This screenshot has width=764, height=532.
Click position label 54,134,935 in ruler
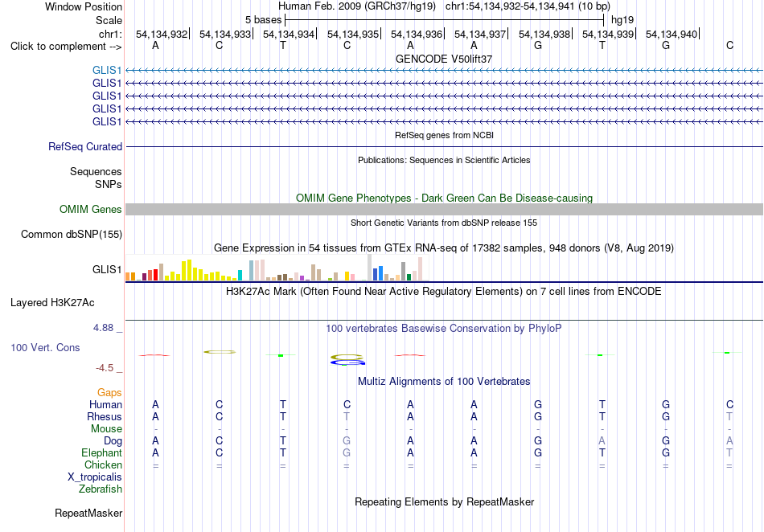click(x=353, y=34)
